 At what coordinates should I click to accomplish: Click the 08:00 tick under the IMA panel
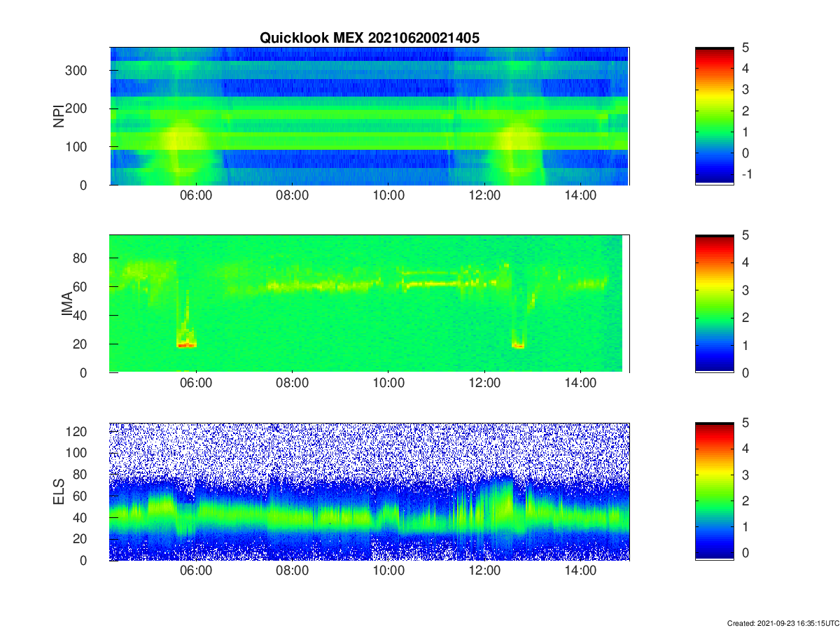click(293, 383)
